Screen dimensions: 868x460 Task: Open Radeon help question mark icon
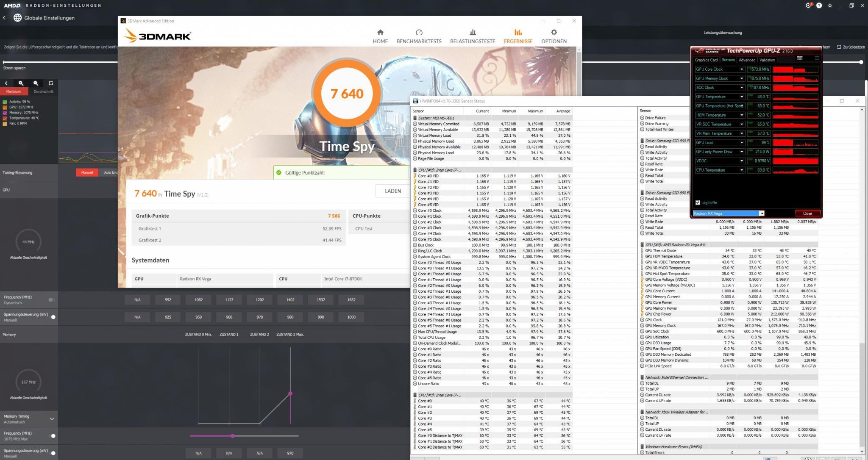point(819,6)
